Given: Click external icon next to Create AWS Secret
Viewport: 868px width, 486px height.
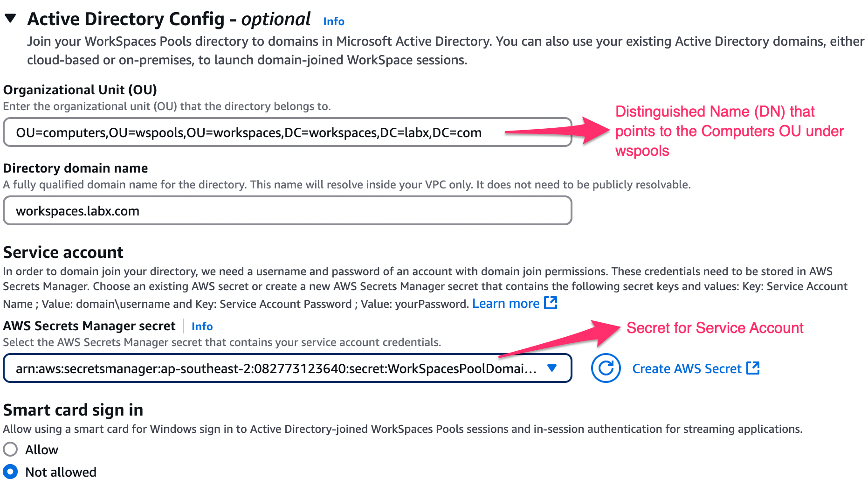Looking at the screenshot, I should [753, 368].
